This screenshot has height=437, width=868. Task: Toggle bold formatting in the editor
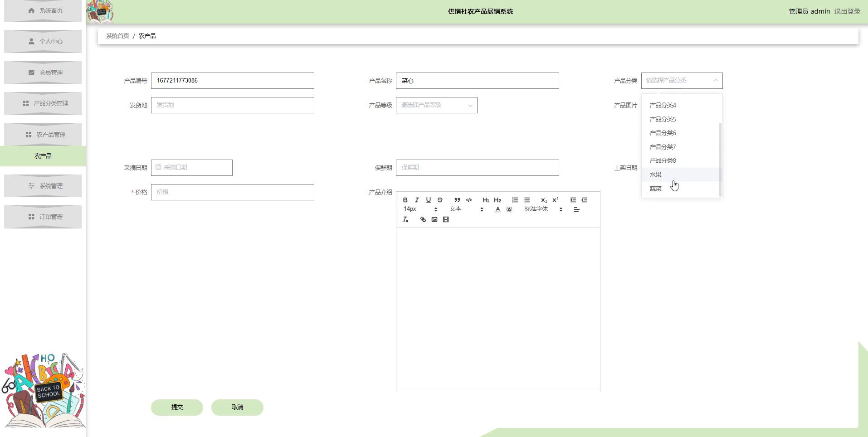coord(405,200)
